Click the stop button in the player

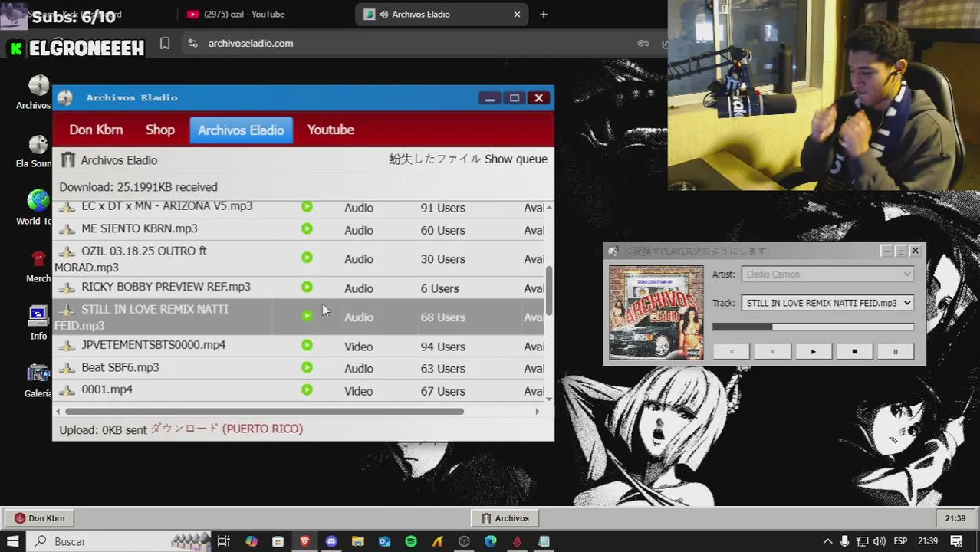[x=854, y=352]
